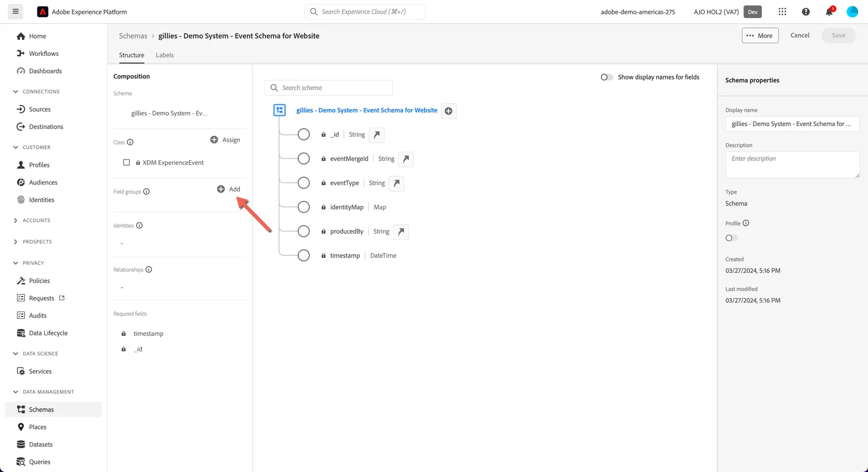Open the hamburger navigation menu
868x472 pixels.
[x=15, y=12]
